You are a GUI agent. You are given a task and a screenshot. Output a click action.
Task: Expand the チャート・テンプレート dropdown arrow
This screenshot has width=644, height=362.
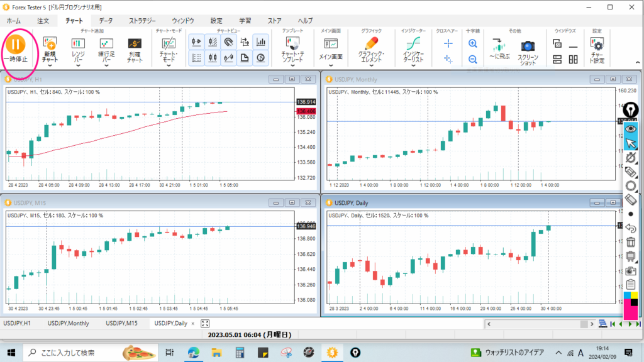[x=293, y=65]
